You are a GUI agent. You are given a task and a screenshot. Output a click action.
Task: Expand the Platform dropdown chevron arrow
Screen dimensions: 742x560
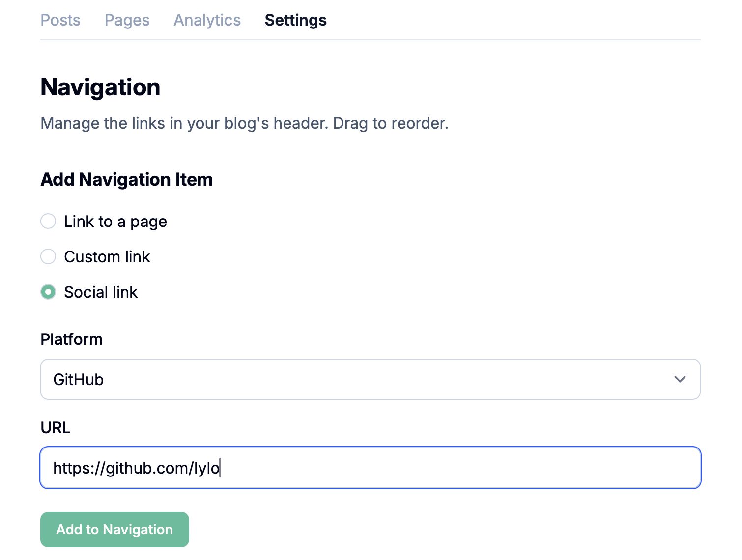tap(680, 379)
